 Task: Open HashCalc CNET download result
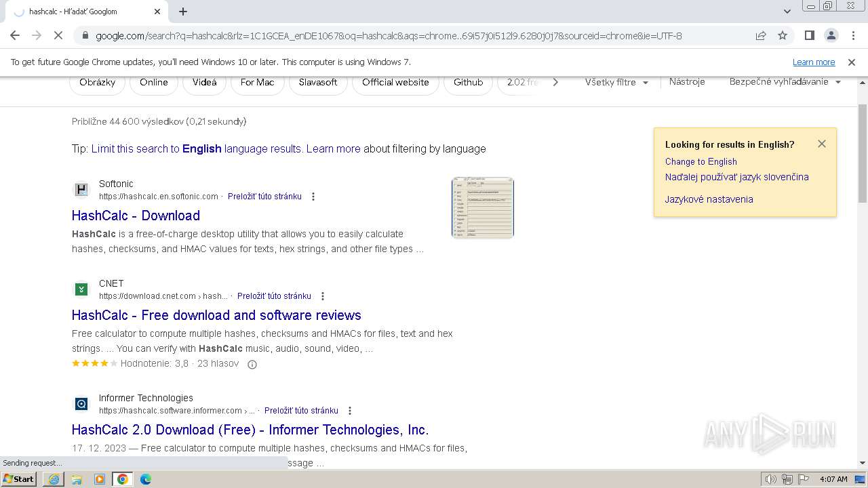216,315
